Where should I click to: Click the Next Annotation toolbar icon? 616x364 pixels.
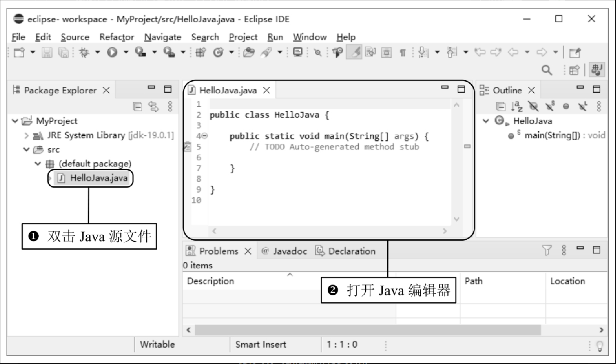(x=423, y=53)
